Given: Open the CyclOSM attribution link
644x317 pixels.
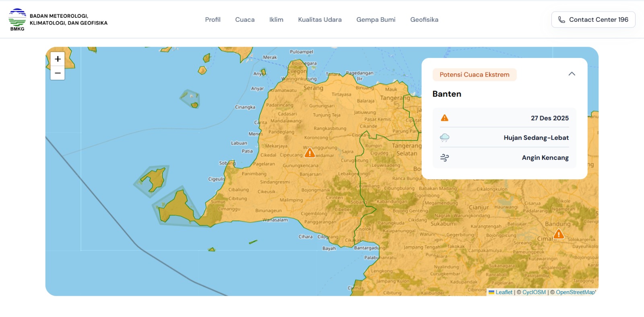Looking at the screenshot, I should coord(534,292).
